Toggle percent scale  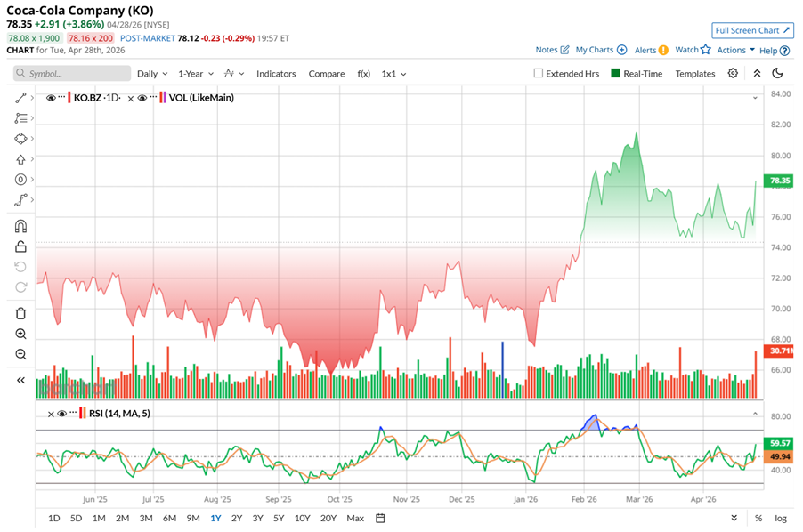(x=758, y=518)
